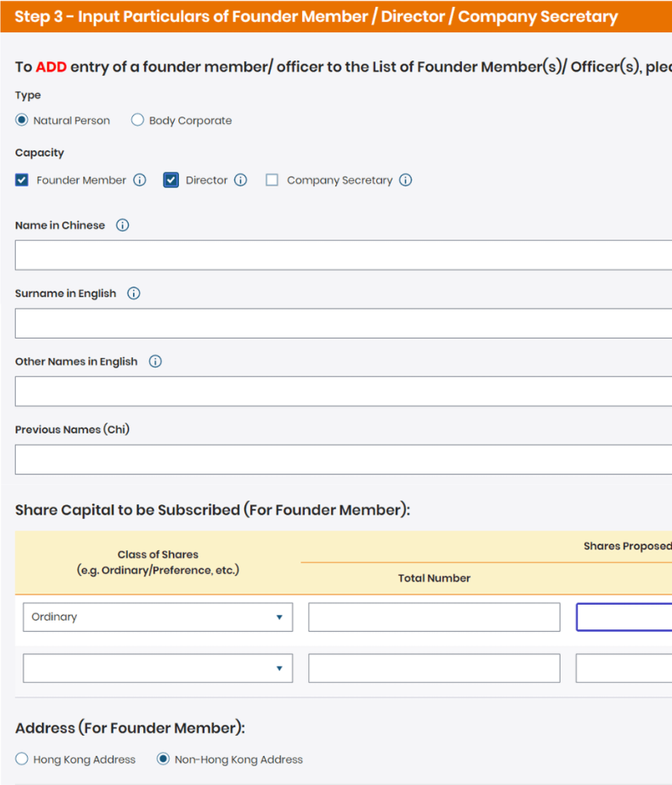Viewport: 672px width, 785px height.
Task: Click the Company Secretary info icon
Action: pyautogui.click(x=405, y=180)
